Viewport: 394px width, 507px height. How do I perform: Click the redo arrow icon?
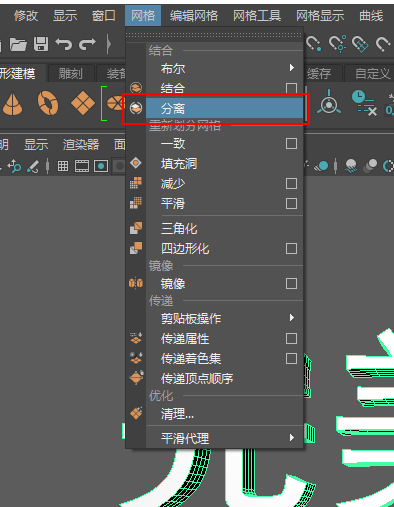click(87, 44)
